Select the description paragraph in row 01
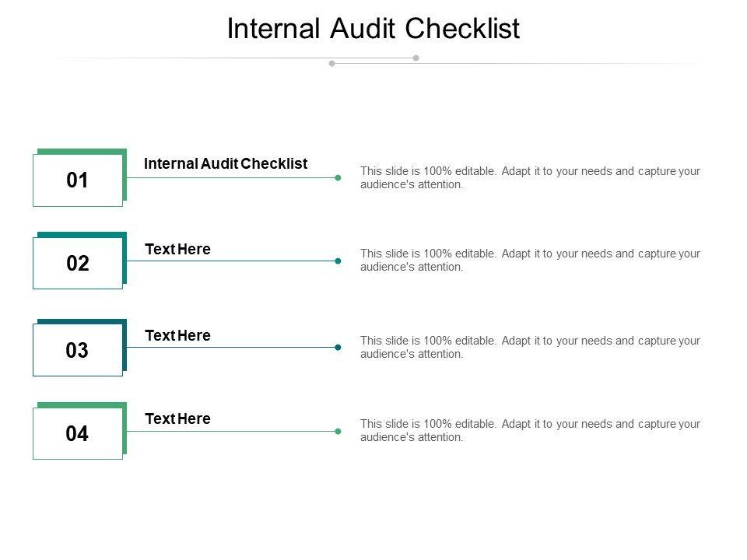 (530, 178)
